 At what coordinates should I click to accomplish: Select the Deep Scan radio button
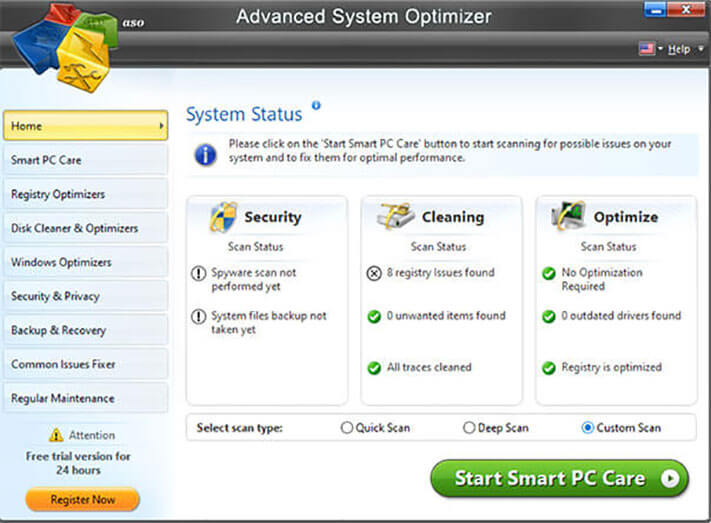[x=469, y=427]
